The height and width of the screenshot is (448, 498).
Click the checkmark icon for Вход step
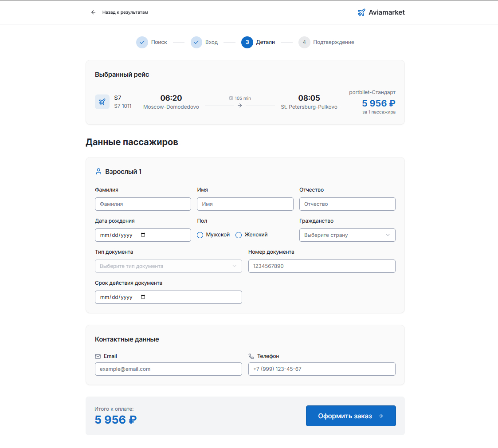[x=196, y=42]
